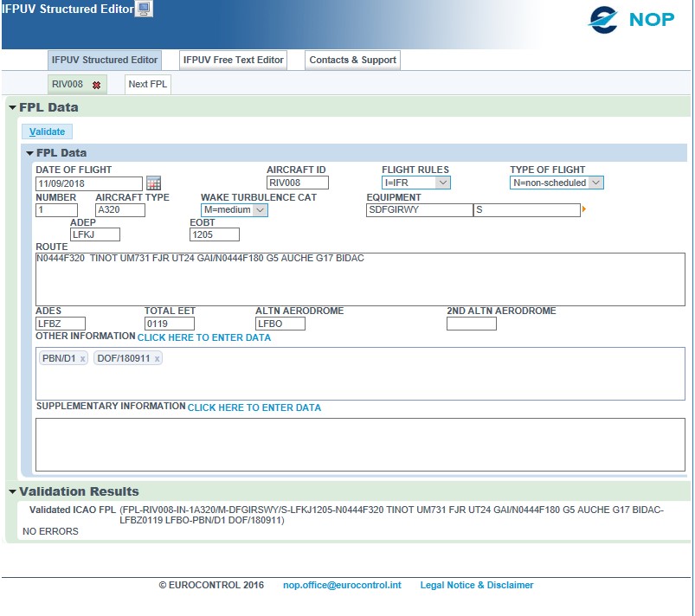Click the Validate button
Image resolution: width=695 pixels, height=616 pixels.
(x=47, y=132)
